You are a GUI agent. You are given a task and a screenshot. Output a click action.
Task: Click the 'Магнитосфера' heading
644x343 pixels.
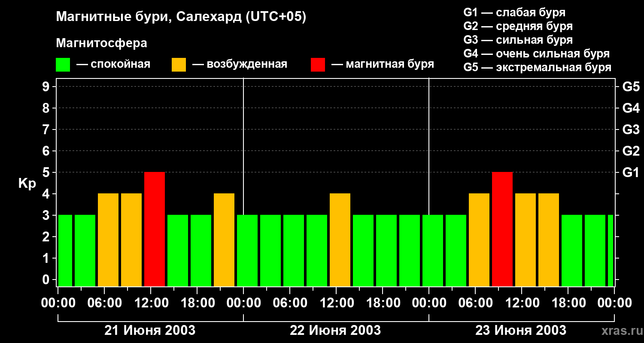point(102,43)
